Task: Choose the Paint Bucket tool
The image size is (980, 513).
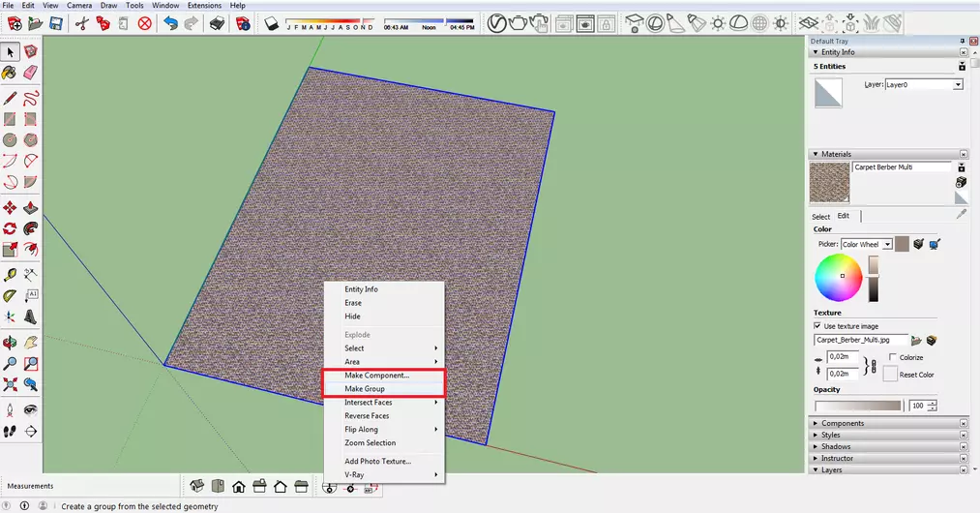Action: coord(10,74)
